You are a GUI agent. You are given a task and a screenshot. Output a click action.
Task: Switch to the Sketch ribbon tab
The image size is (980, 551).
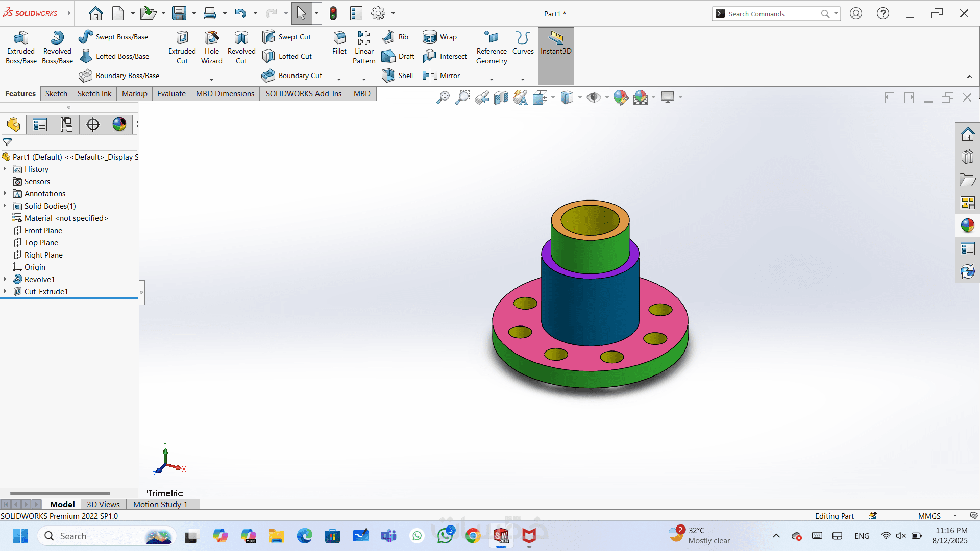point(56,94)
